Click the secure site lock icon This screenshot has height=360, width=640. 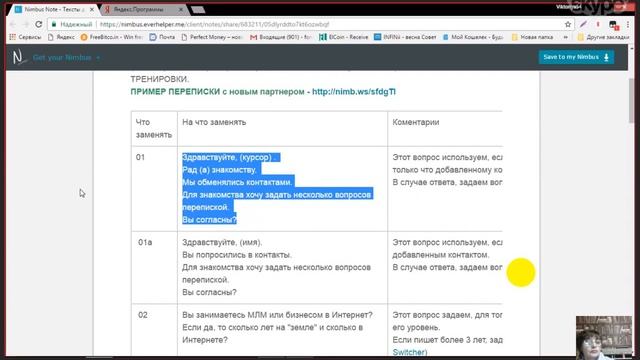(53, 24)
